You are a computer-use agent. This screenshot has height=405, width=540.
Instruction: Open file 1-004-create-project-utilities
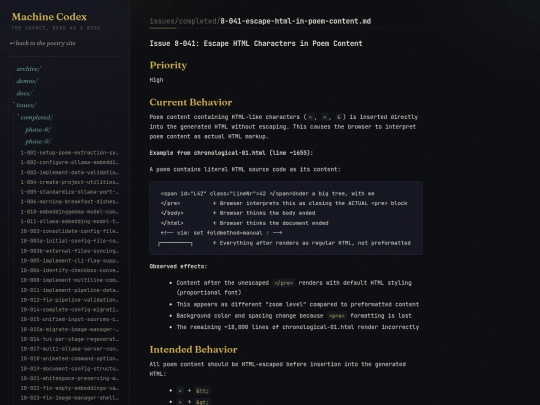[x=70, y=182]
